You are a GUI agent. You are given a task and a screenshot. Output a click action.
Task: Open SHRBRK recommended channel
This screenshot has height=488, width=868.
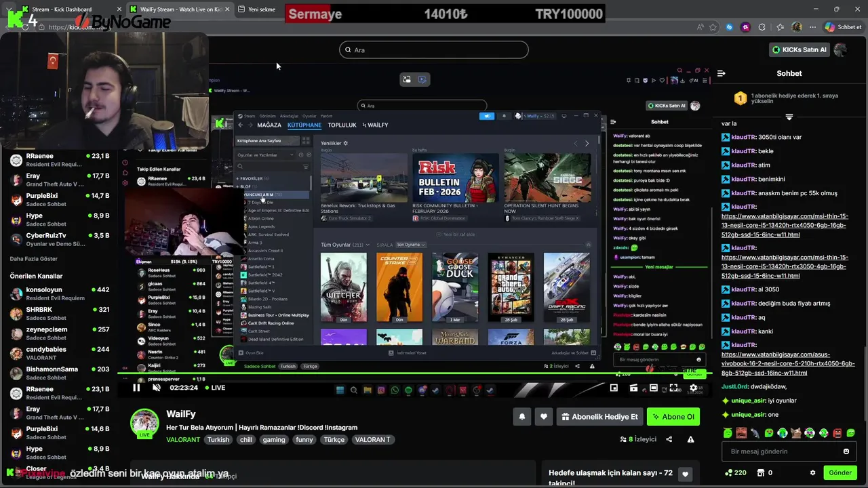(60, 314)
